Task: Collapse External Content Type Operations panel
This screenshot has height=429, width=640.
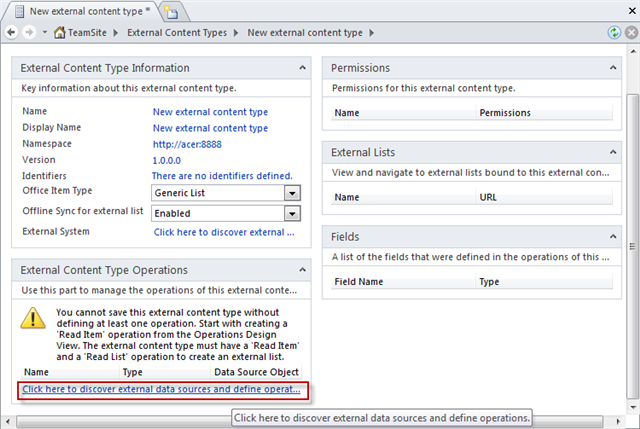Action: click(302, 270)
